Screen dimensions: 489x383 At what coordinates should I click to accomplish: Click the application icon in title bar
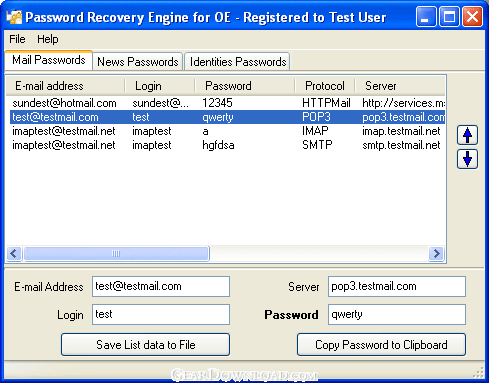click(x=14, y=17)
